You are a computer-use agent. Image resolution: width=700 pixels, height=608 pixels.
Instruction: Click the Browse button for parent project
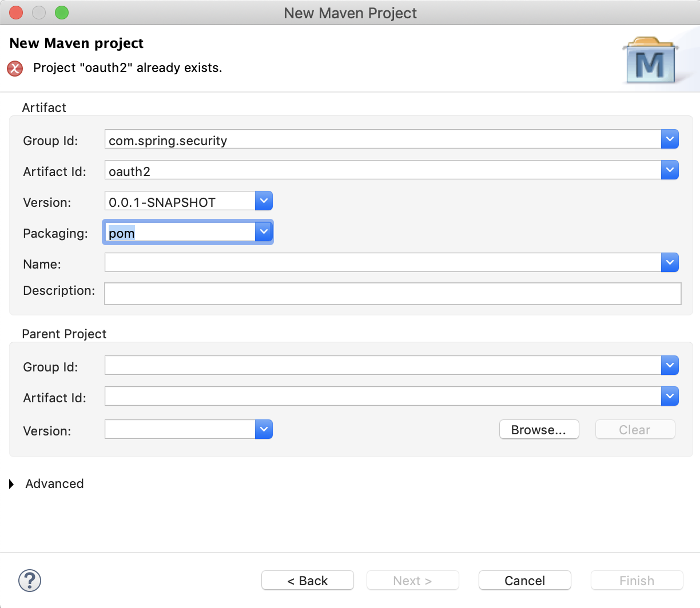tap(538, 429)
